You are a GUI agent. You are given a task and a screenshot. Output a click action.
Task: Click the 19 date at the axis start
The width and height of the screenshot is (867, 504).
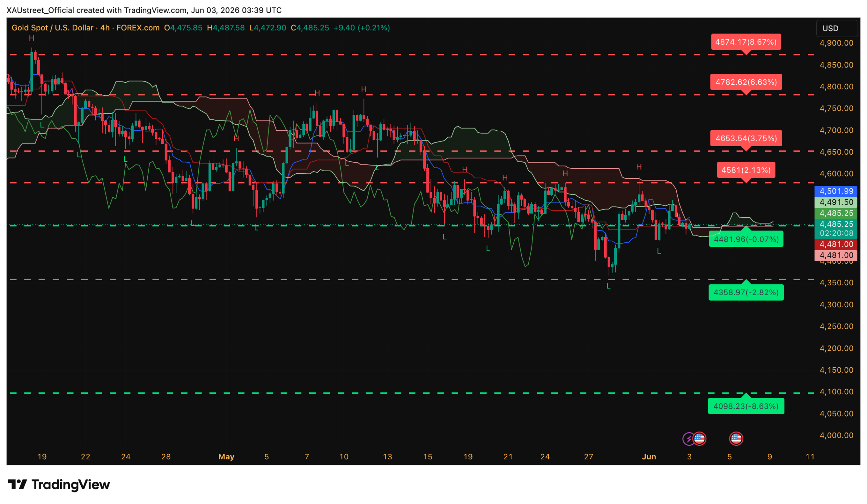point(42,457)
